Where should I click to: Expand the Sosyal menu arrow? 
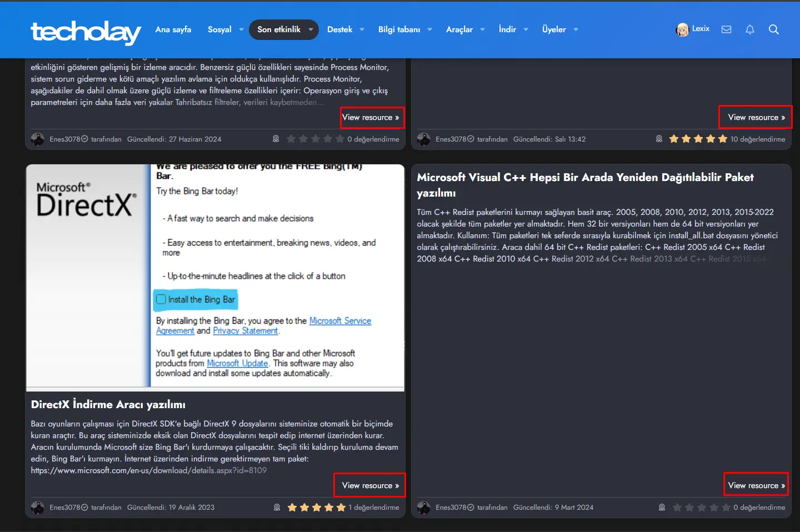pos(241,29)
